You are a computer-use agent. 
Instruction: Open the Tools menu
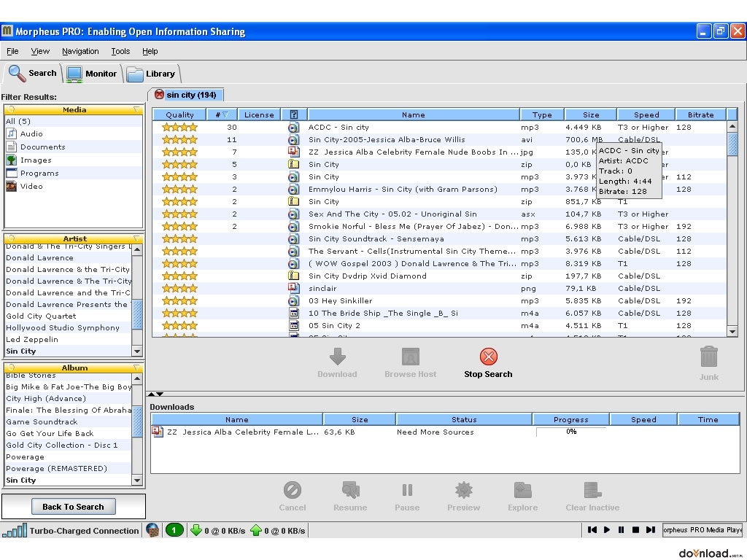pos(120,51)
